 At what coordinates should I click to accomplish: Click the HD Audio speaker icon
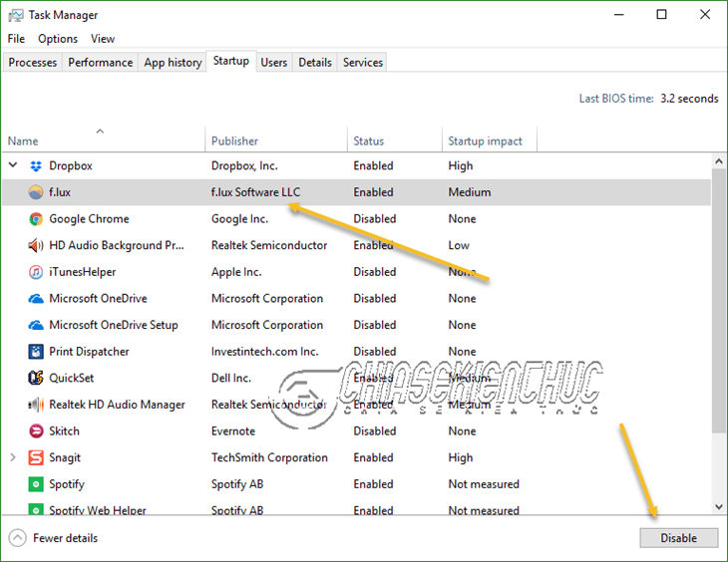pos(36,245)
